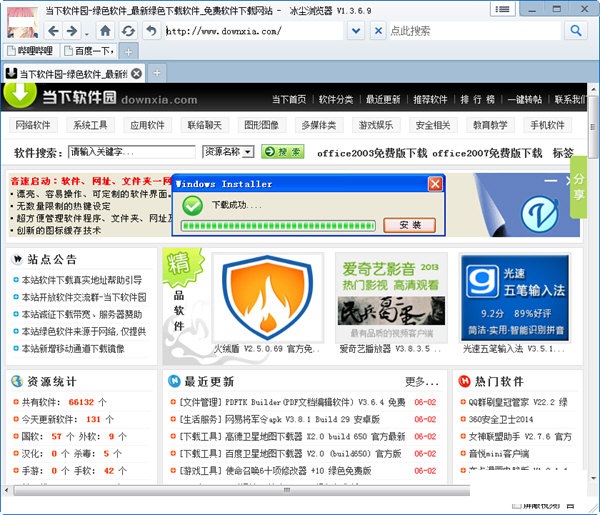Open a new tab with plus button
This screenshot has width=600, height=515.
[x=158, y=74]
